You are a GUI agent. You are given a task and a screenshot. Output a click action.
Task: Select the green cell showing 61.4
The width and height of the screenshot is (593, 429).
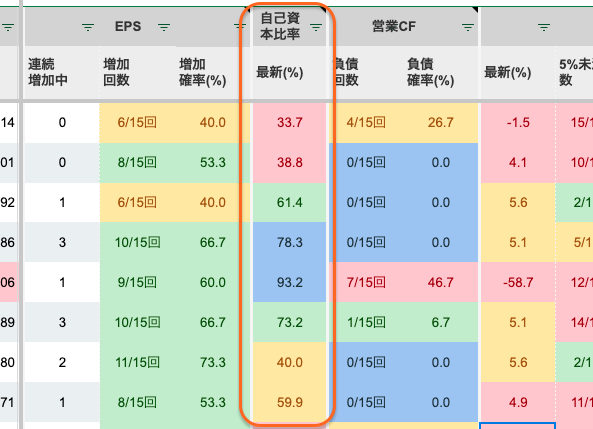(x=289, y=202)
